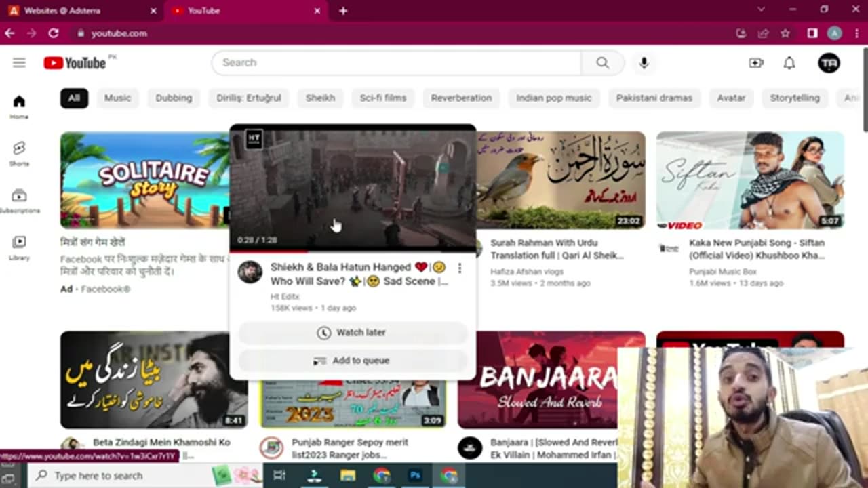Open the Sheikh & Bala Hatun Hanged title
This screenshot has height=488, width=868.
point(359,274)
